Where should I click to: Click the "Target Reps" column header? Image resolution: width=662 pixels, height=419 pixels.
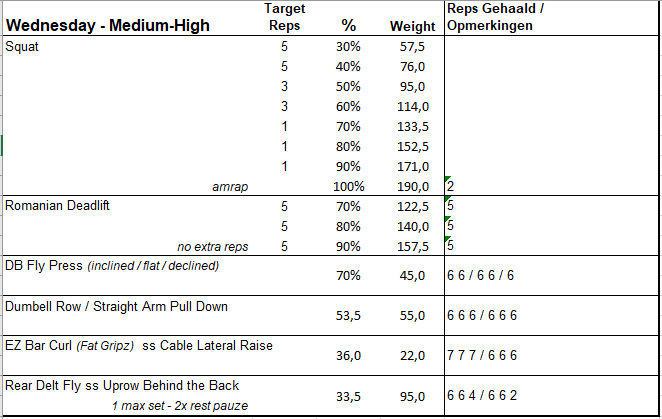pyautogui.click(x=284, y=16)
